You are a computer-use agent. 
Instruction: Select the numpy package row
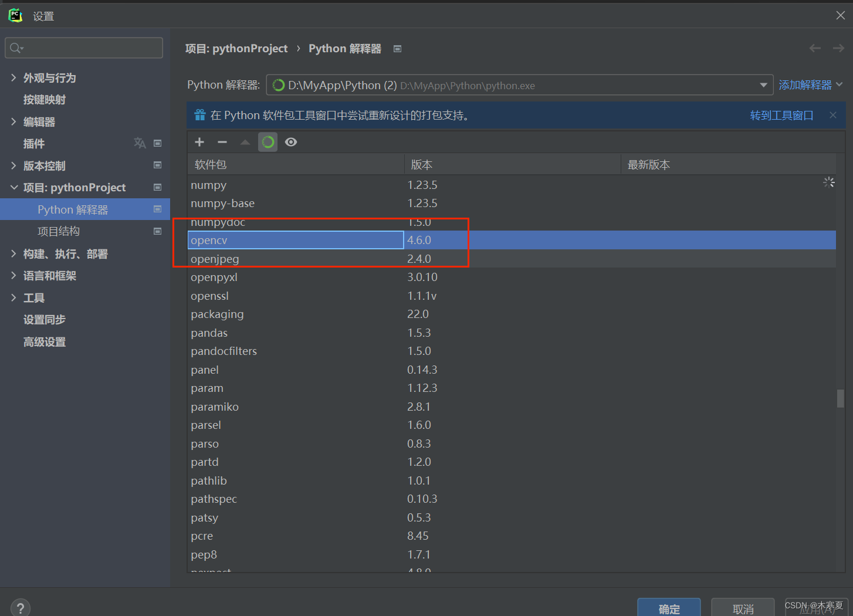512,185
